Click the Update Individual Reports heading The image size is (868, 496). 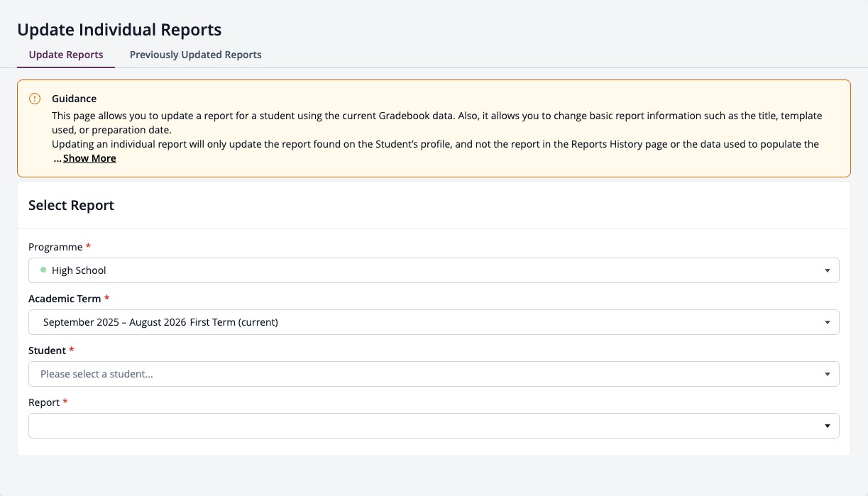click(119, 30)
